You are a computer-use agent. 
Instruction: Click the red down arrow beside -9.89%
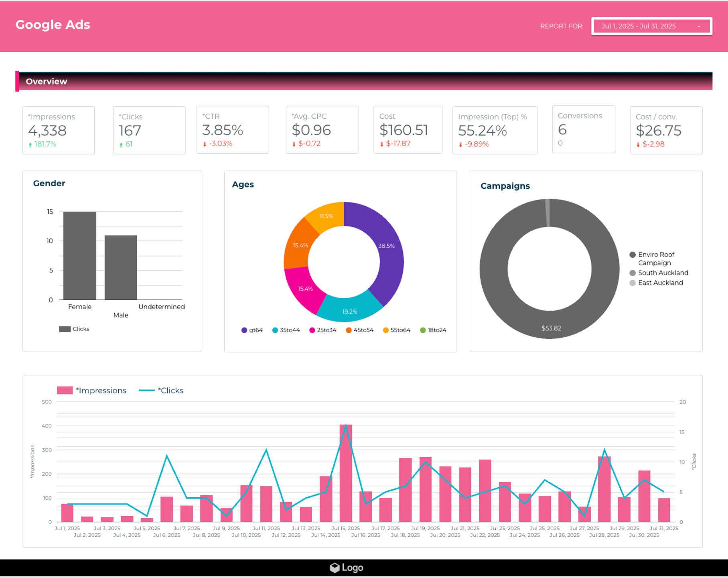(x=460, y=144)
